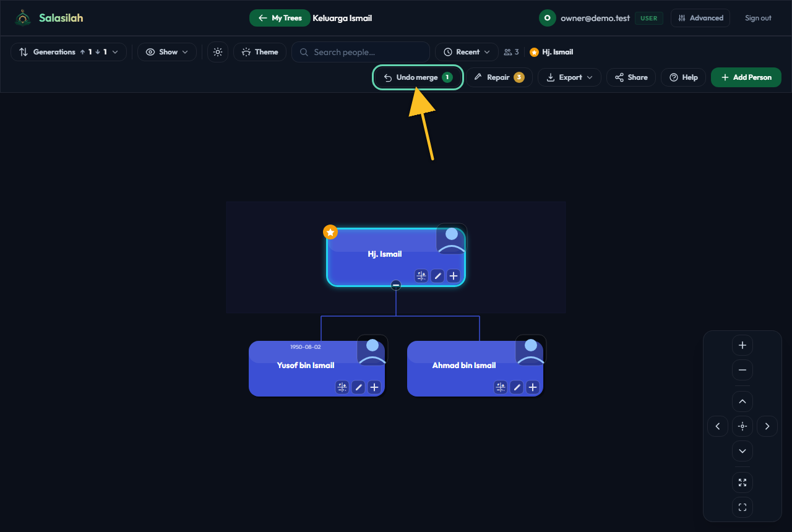This screenshot has width=792, height=532.
Task: Click Ahmad bin Ismail's avatar
Action: click(x=530, y=350)
